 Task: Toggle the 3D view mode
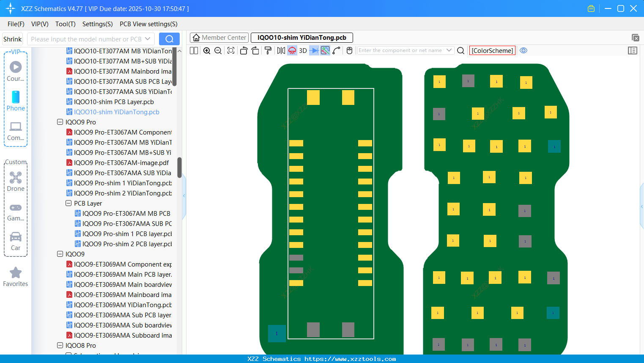coord(303,51)
